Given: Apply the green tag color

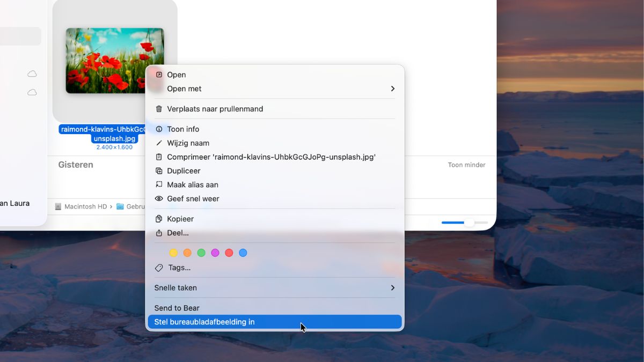Looking at the screenshot, I should 201,253.
